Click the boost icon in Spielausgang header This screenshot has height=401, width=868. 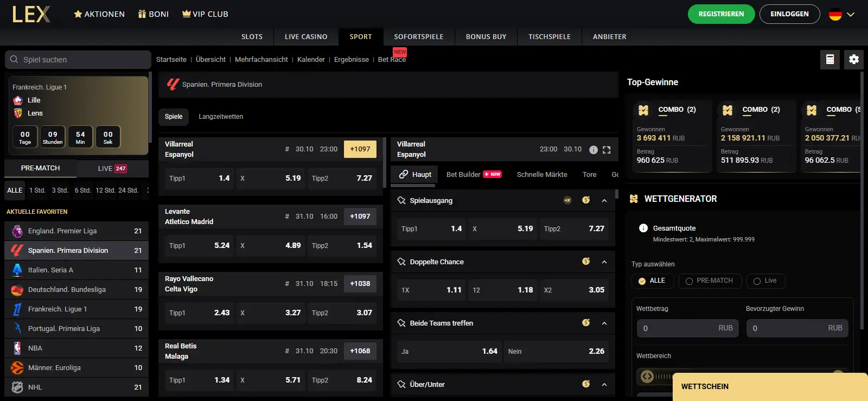tap(567, 200)
